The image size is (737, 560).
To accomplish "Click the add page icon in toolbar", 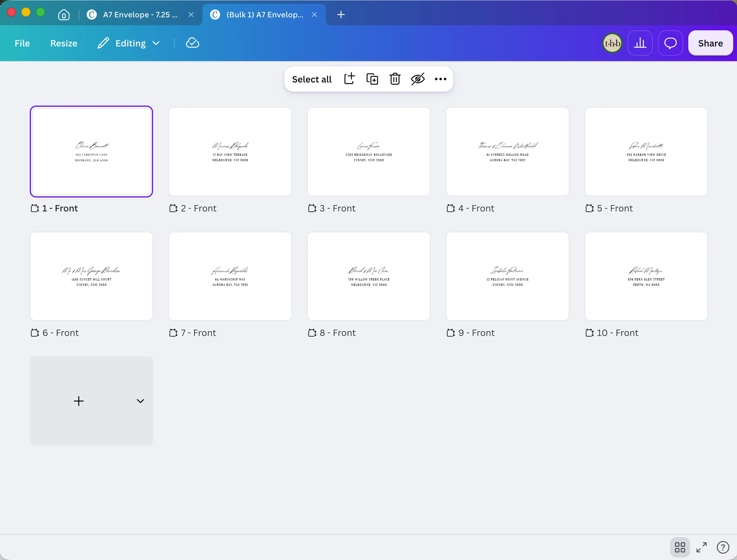I will (349, 79).
